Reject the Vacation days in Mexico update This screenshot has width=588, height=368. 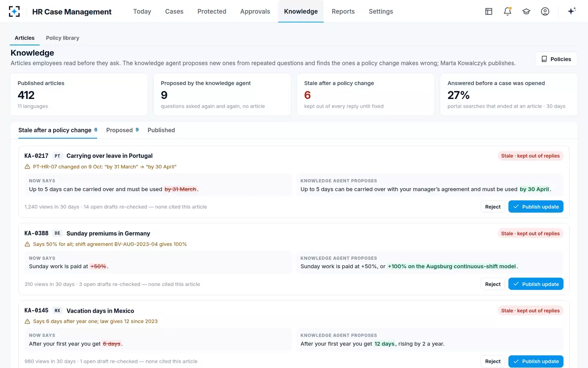click(x=493, y=361)
